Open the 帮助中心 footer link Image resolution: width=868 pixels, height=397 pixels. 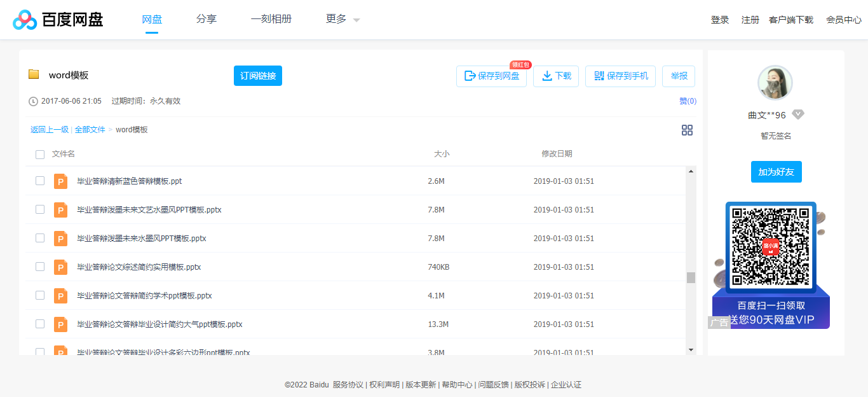[456, 385]
